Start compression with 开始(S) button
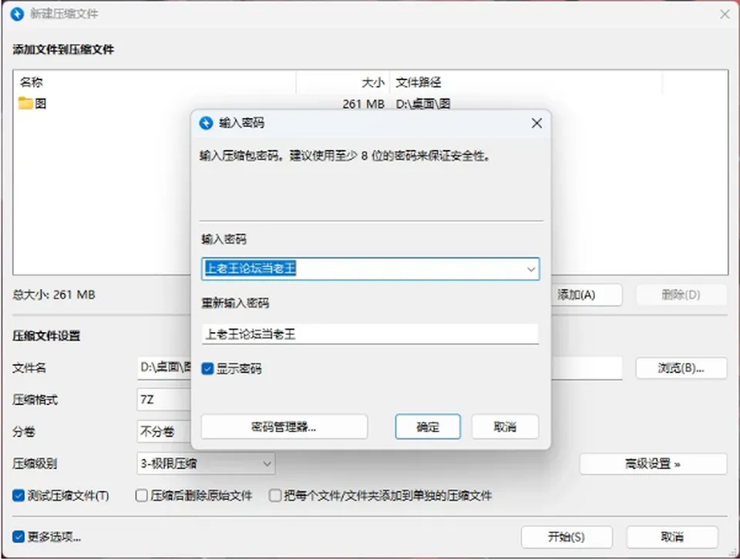 click(567, 537)
